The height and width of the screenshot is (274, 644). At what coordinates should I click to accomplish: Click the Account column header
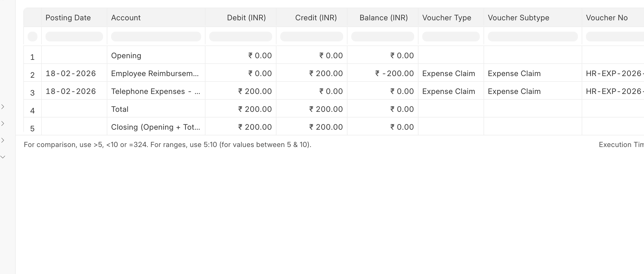(x=126, y=18)
